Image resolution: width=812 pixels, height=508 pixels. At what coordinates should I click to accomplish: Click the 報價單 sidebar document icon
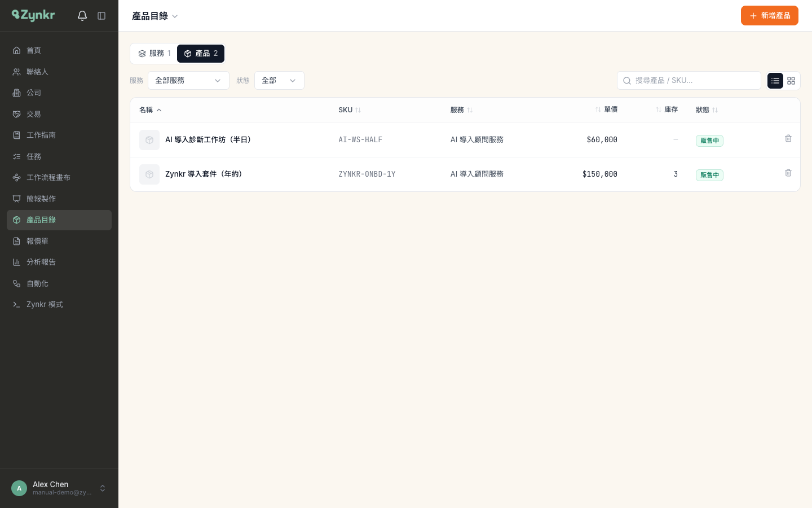17,241
